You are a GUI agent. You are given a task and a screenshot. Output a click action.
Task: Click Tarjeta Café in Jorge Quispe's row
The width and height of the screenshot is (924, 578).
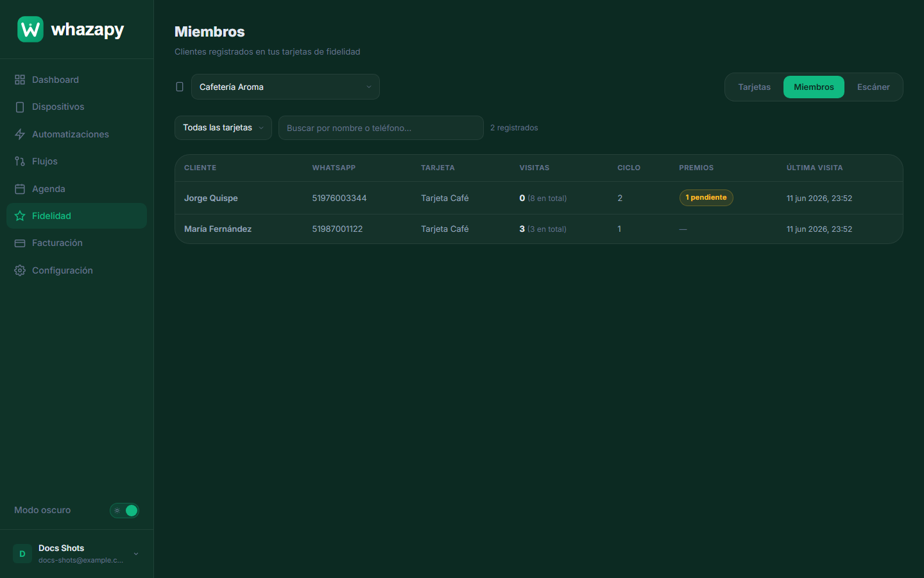click(445, 198)
